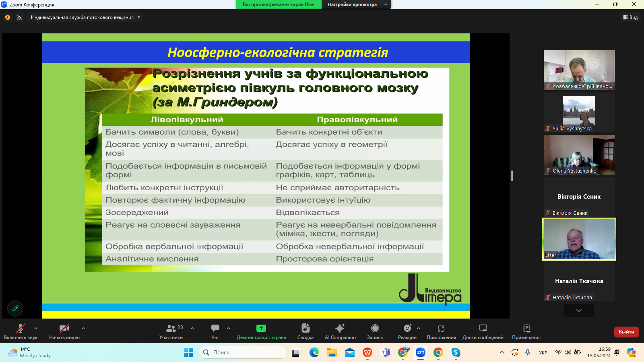
Task: Open the View Settings dropdown at top
Action: (357, 4)
